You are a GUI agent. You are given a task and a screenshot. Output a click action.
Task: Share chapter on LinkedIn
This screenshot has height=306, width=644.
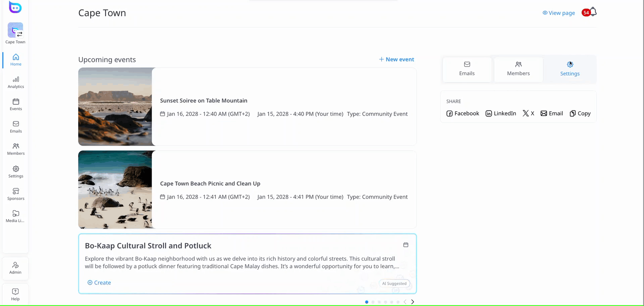[501, 113]
